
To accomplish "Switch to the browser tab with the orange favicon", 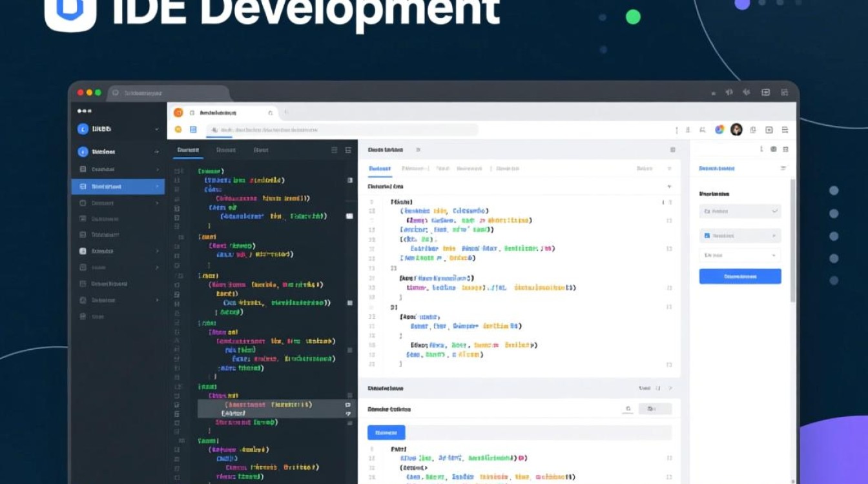I will point(223,112).
